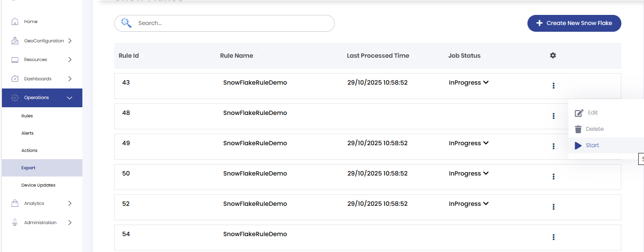The image size is (644, 252).
Task: Open three-dot menu for rule 52
Action: [553, 207]
